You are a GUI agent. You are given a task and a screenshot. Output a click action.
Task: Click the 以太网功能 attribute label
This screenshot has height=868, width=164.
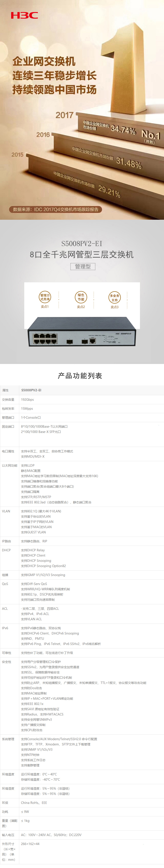[9, 465]
